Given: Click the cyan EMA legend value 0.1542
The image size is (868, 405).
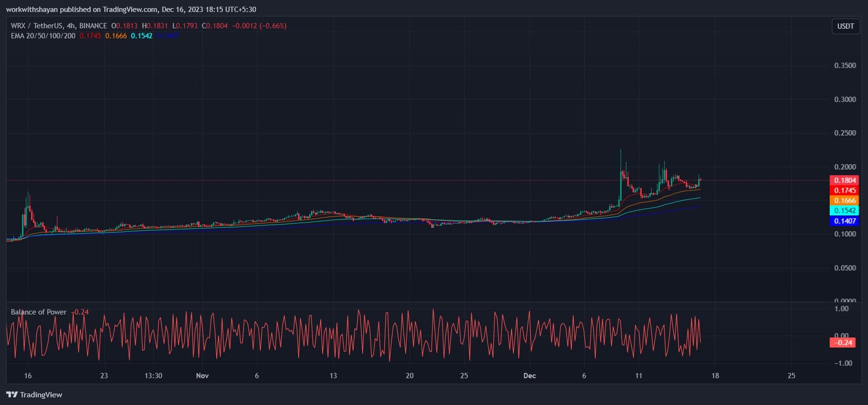Looking at the screenshot, I should click(142, 36).
